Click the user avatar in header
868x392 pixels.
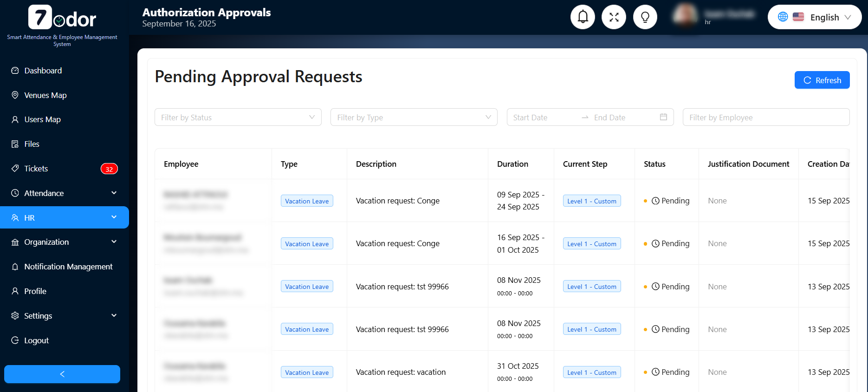point(685,16)
